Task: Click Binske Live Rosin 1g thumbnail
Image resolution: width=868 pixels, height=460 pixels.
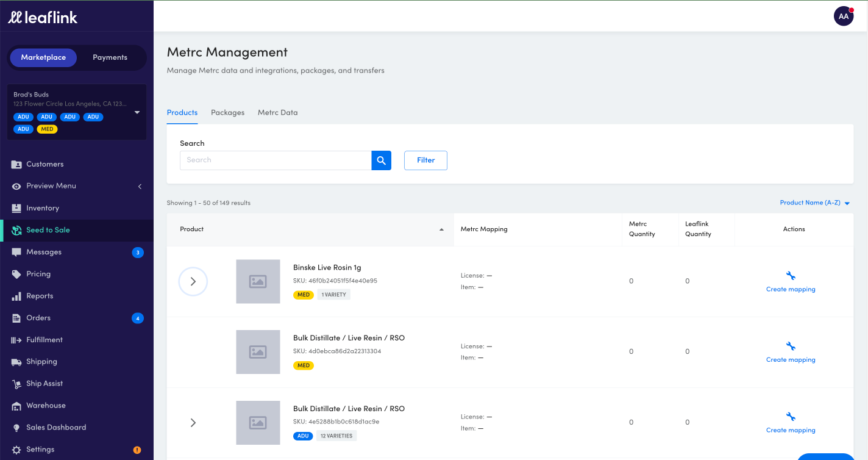Action: (258, 281)
